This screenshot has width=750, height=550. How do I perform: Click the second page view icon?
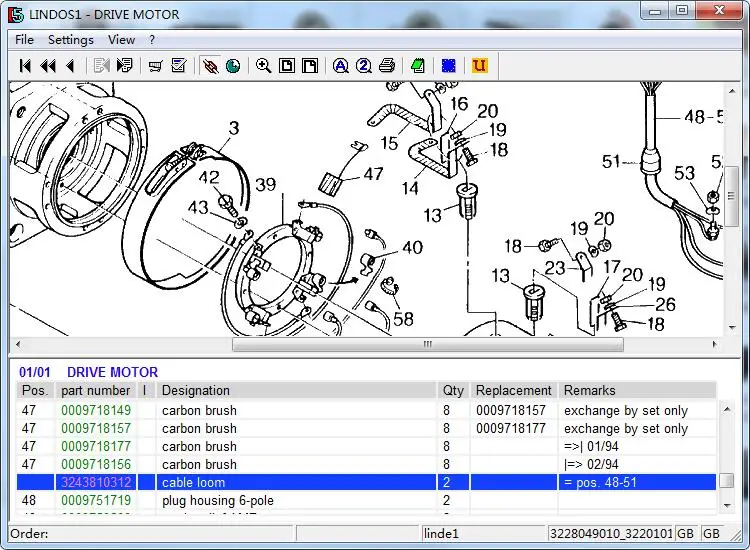pos(310,66)
